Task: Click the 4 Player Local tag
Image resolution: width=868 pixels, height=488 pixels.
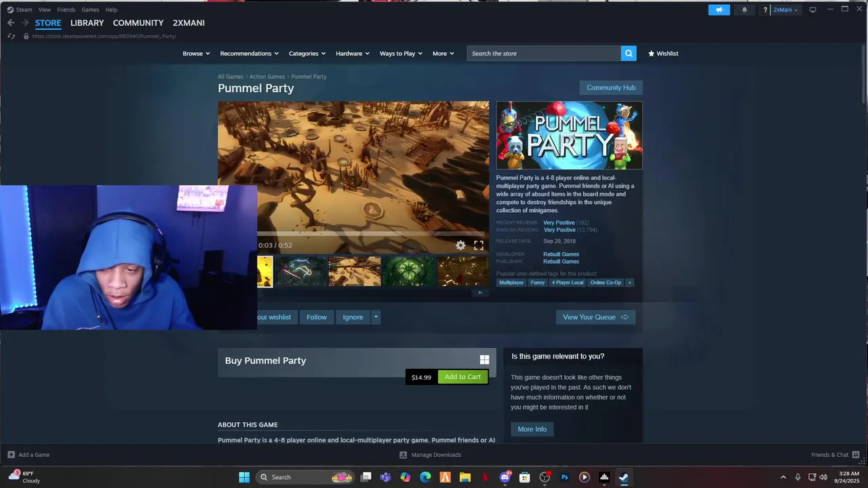Action: (x=568, y=283)
